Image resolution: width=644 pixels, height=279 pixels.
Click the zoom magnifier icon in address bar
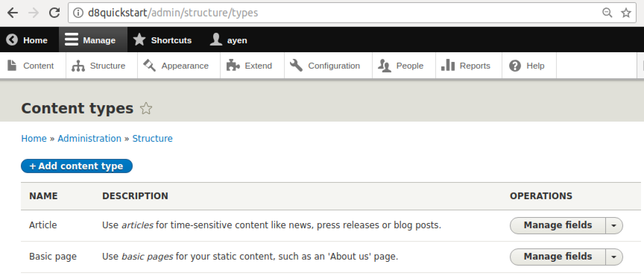click(607, 13)
